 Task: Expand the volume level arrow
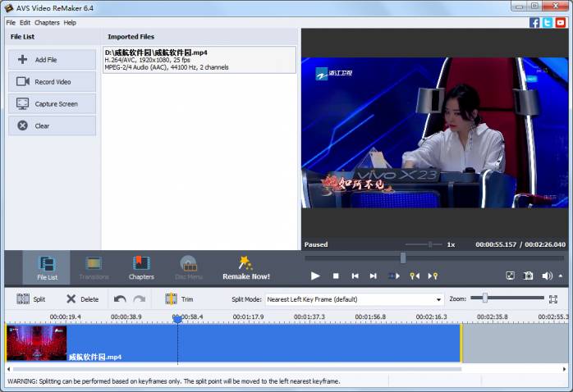[x=560, y=276]
